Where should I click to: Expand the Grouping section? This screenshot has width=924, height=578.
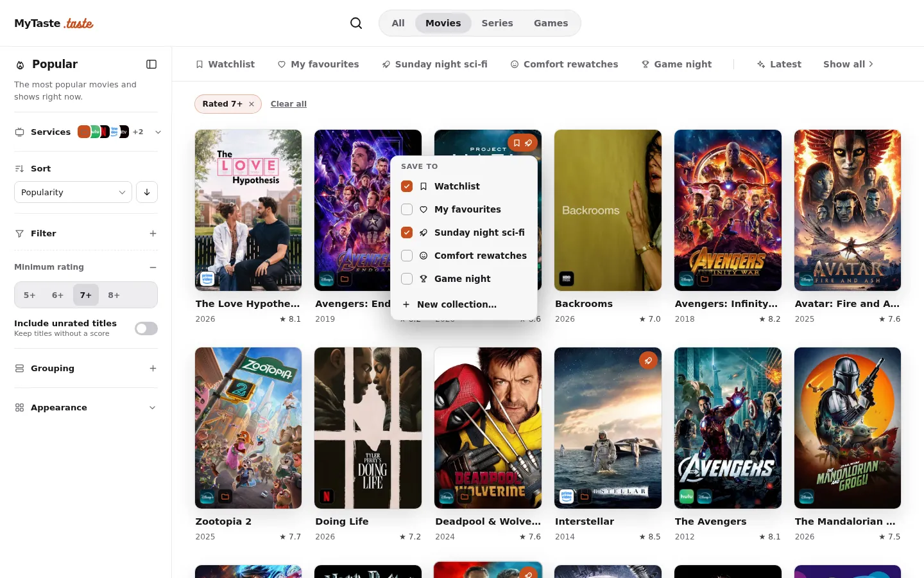pos(153,369)
